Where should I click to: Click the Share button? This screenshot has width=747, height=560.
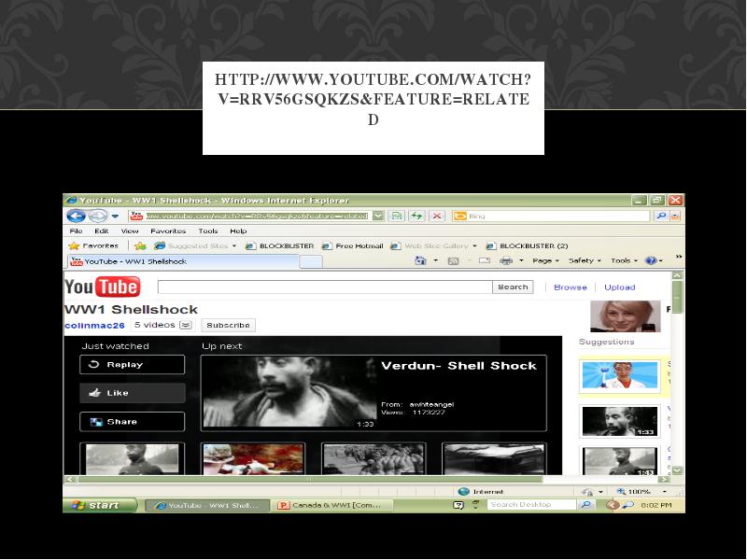tap(132, 422)
